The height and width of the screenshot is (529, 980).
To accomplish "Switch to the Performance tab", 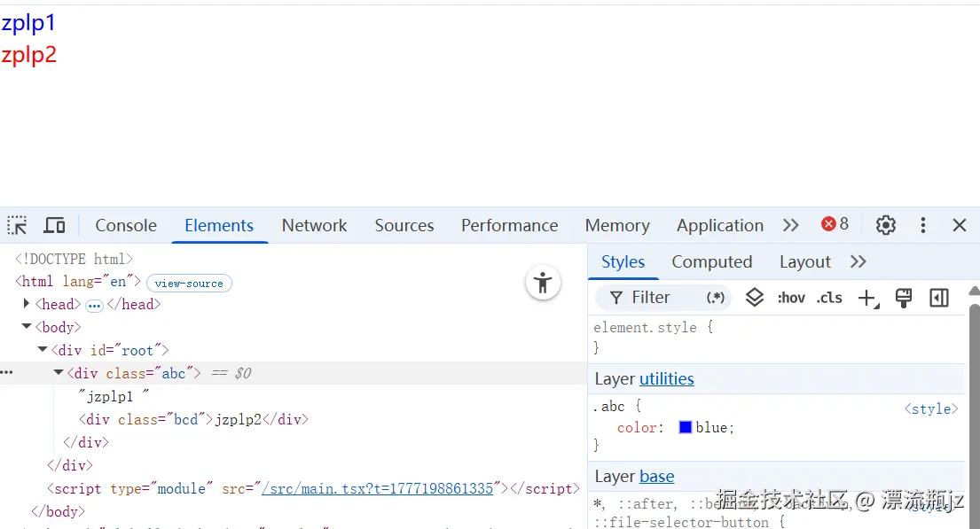I will tap(509, 225).
